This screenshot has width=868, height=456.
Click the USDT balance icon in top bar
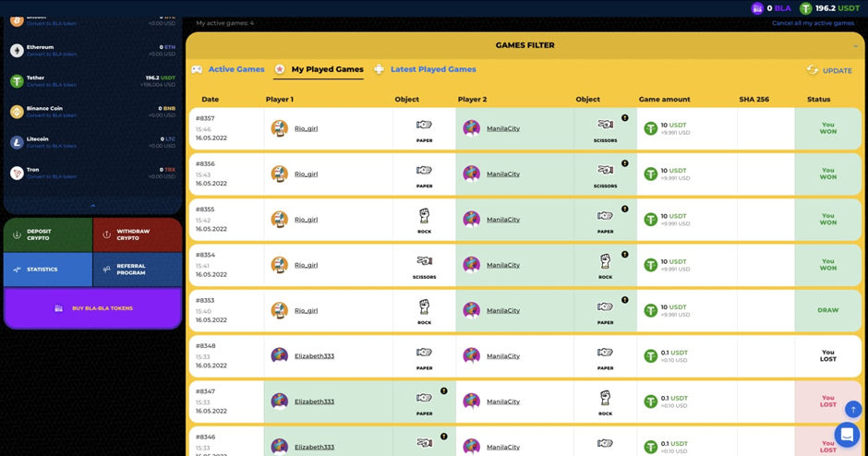click(805, 8)
